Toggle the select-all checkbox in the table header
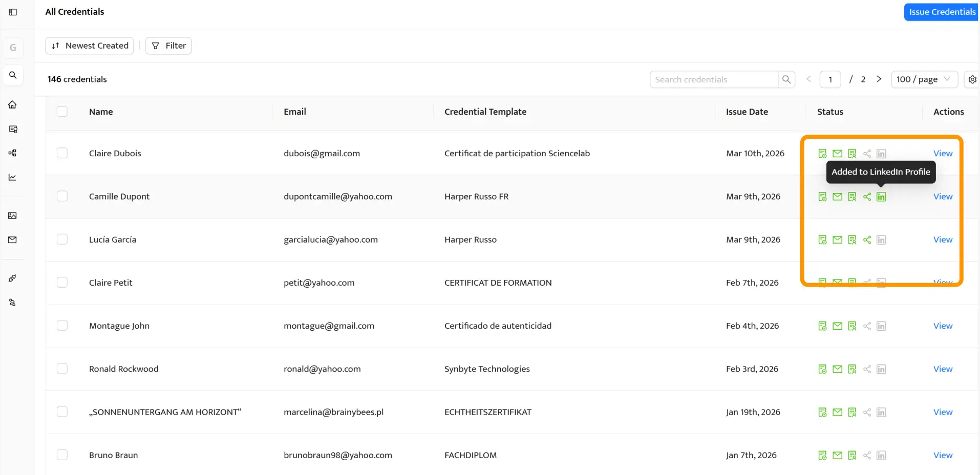Viewport: 980px width, 475px height. [62, 111]
